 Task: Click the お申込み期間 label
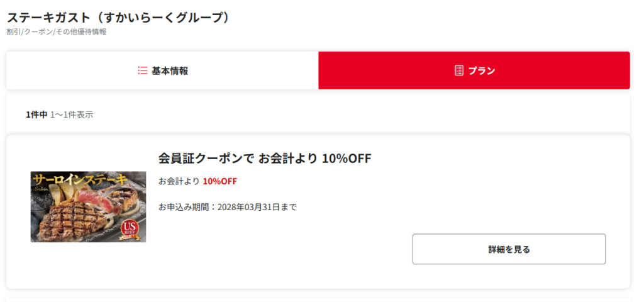coord(185,206)
